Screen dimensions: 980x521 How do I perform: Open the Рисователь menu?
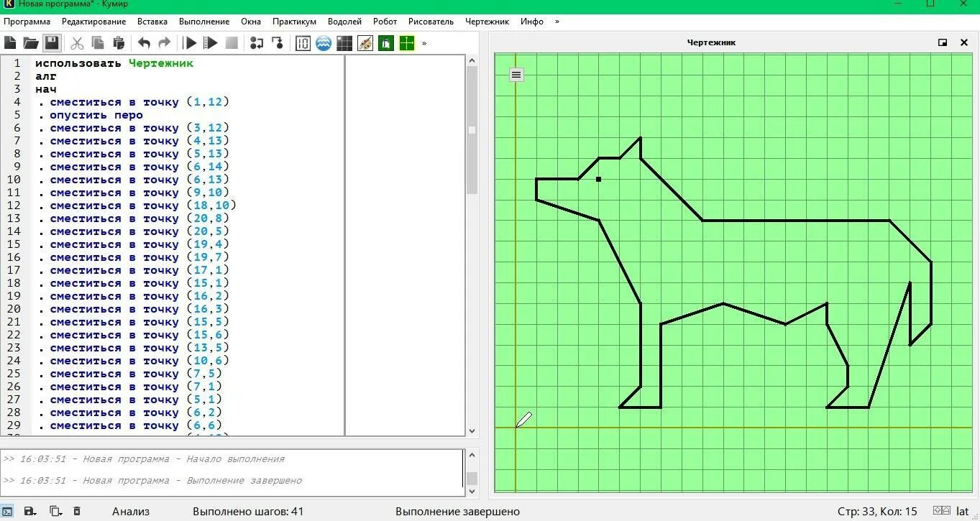pyautogui.click(x=431, y=22)
